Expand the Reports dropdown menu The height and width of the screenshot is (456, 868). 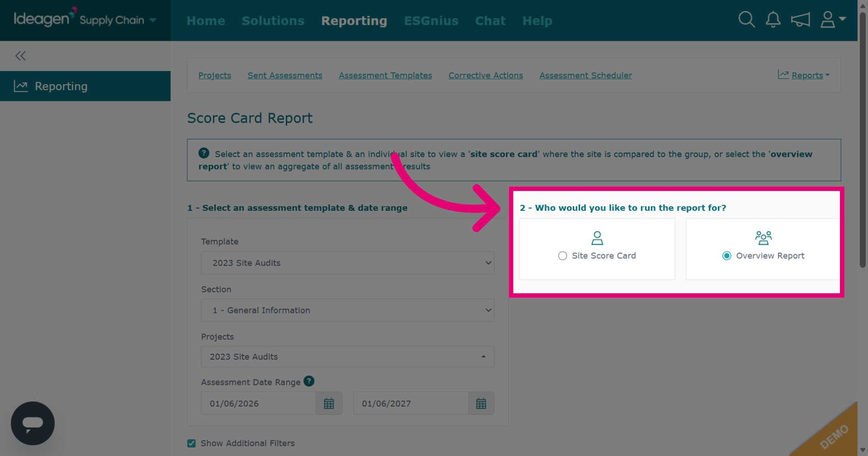pyautogui.click(x=804, y=75)
